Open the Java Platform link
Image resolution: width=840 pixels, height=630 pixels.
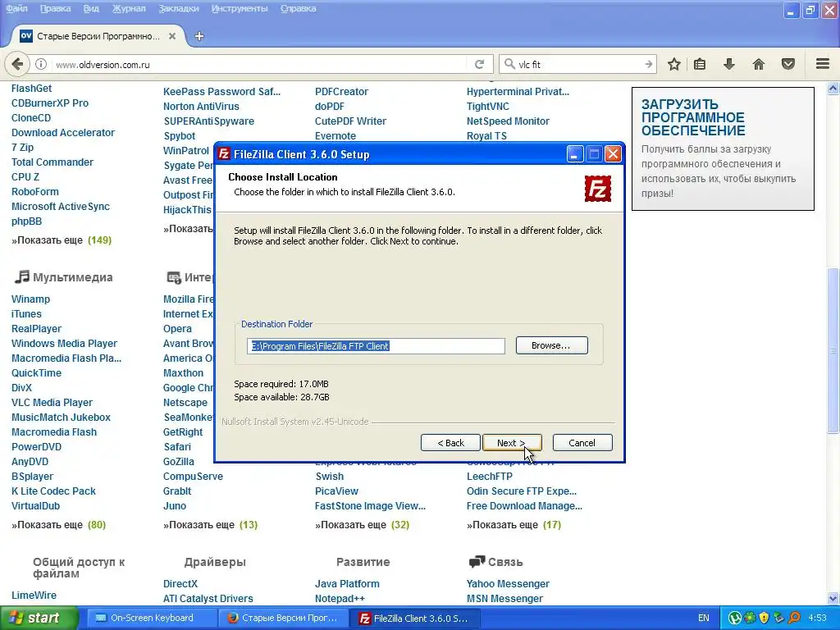point(347,583)
